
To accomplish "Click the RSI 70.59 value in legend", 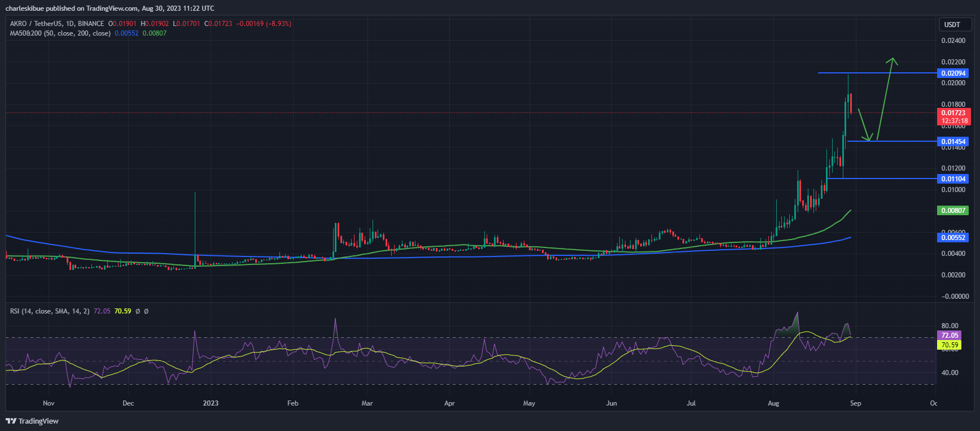I will (x=123, y=311).
